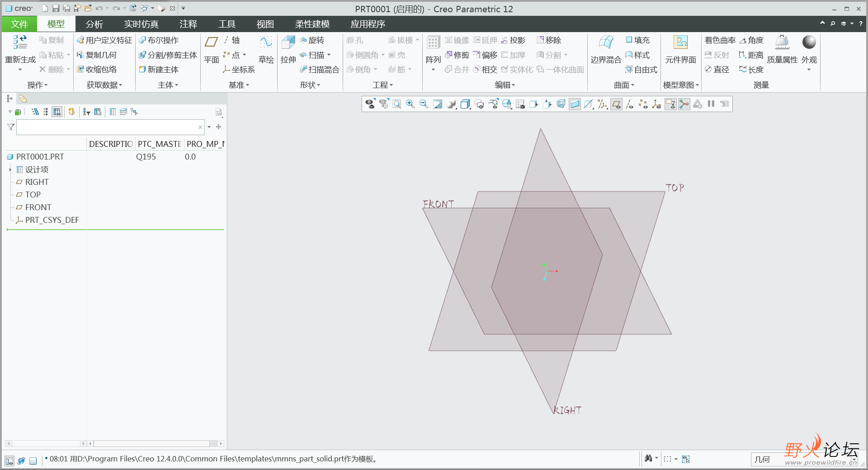868x470 pixels.
Task: Click the Close window X icon in quick access toolbar
Action: click(172, 8)
